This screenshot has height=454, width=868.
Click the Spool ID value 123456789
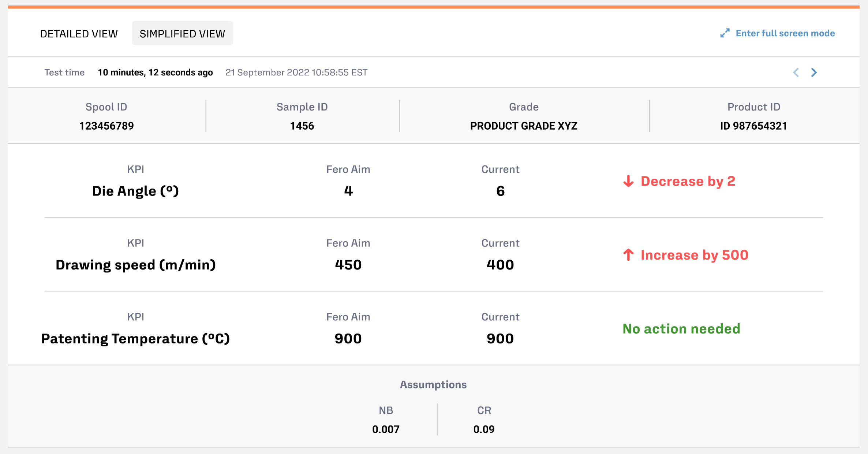106,126
